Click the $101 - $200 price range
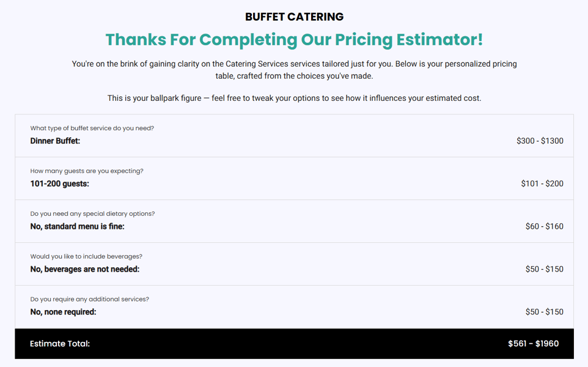This screenshot has height=367, width=588. 542,184
